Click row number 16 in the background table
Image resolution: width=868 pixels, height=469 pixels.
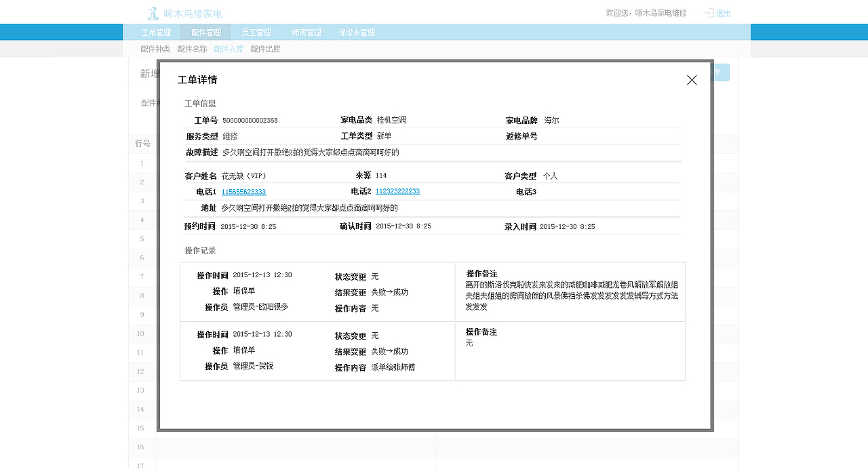coord(140,448)
